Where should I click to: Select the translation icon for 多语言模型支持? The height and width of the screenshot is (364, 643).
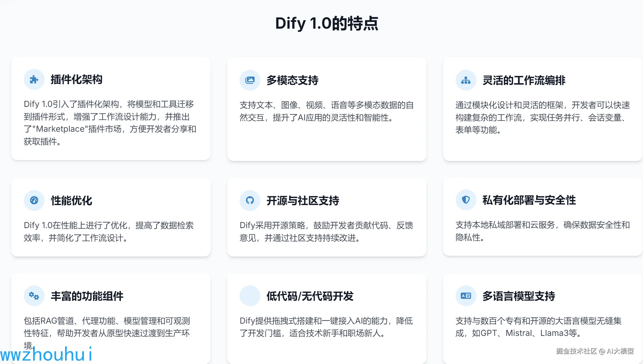pyautogui.click(x=466, y=296)
